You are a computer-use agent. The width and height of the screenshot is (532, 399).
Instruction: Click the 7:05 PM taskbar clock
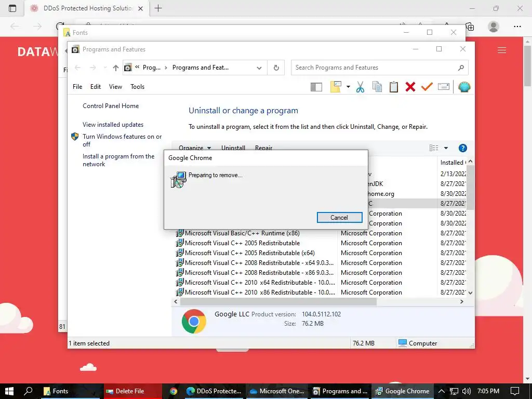(x=488, y=391)
